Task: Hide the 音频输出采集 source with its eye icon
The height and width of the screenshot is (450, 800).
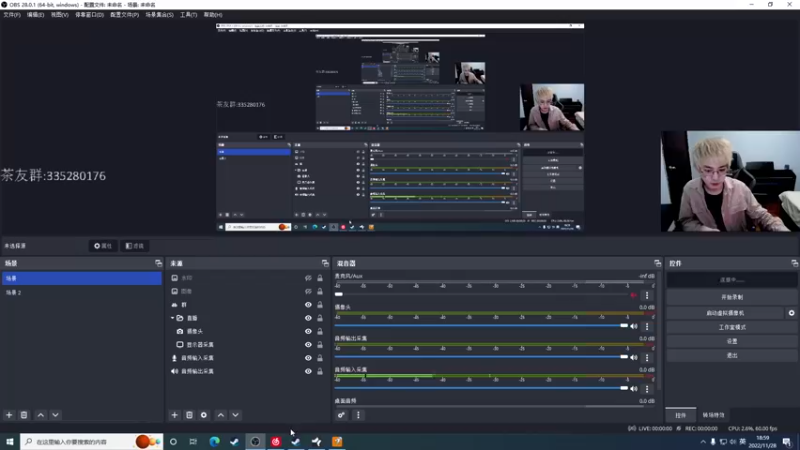Action: coord(308,371)
